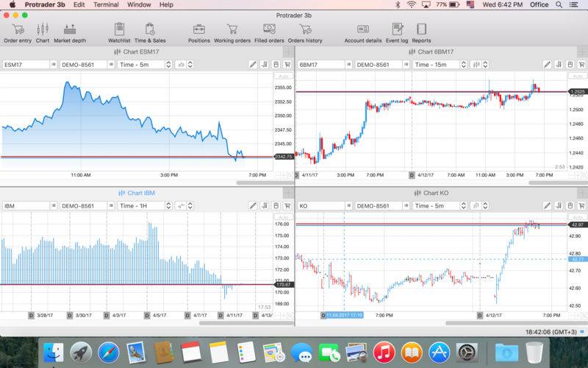588x368 pixels.
Task: Open Spotlight search in the menu bar
Action: (559, 4)
